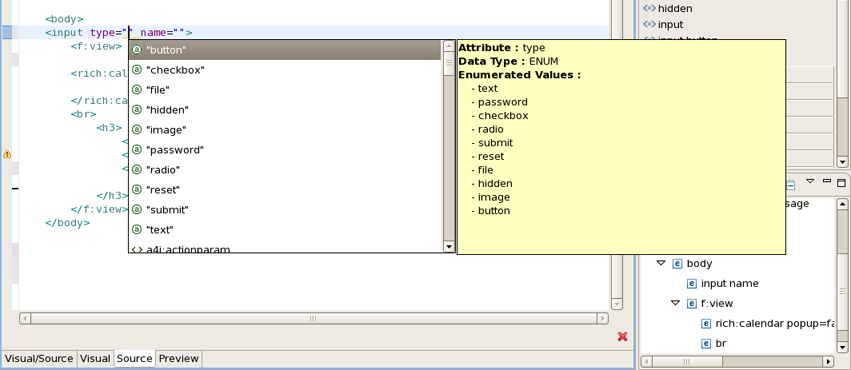Click the proposal list scroll-up arrow
The image size is (851, 370).
pyautogui.click(x=449, y=46)
